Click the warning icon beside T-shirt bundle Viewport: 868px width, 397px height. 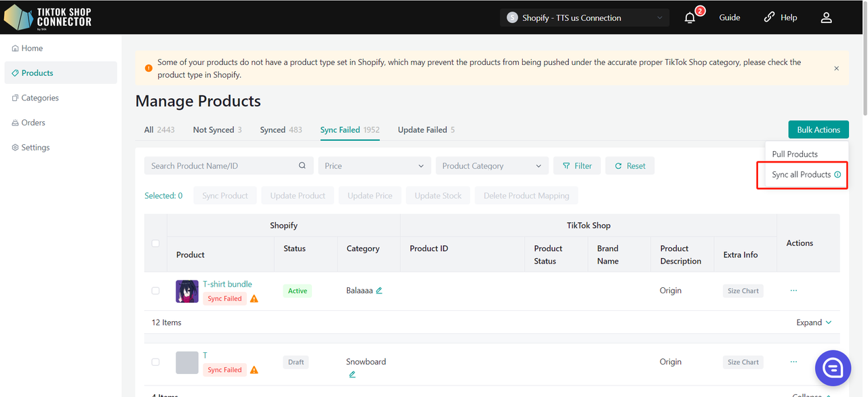pyautogui.click(x=254, y=299)
